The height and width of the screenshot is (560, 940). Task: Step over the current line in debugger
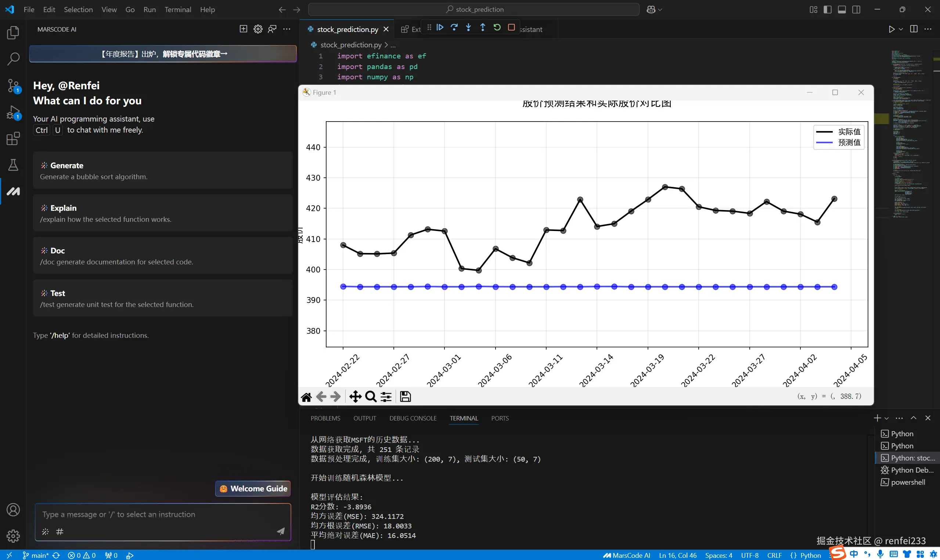(454, 27)
